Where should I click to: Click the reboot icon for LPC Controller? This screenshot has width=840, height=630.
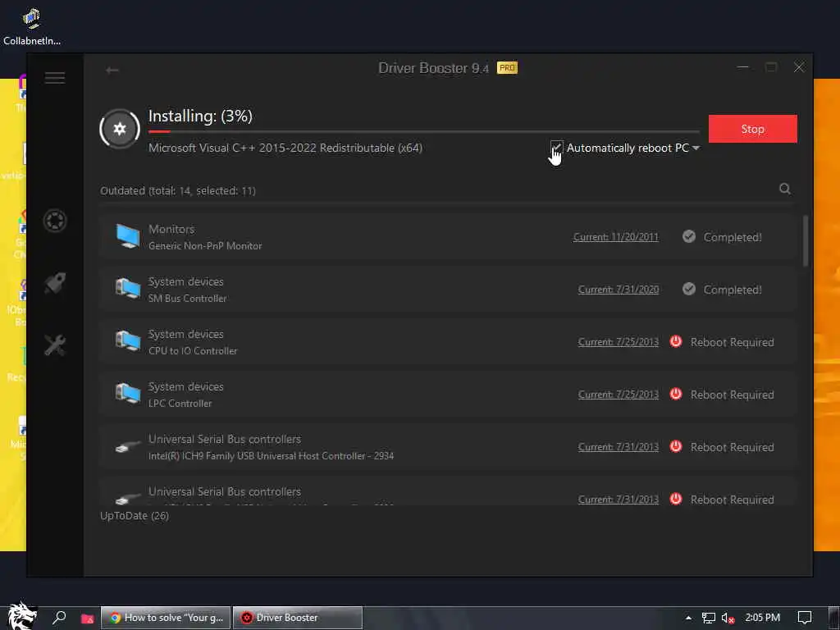[x=676, y=394]
